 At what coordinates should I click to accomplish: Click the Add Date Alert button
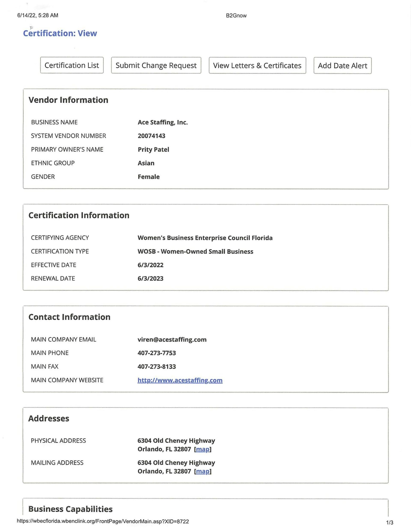(342, 65)
